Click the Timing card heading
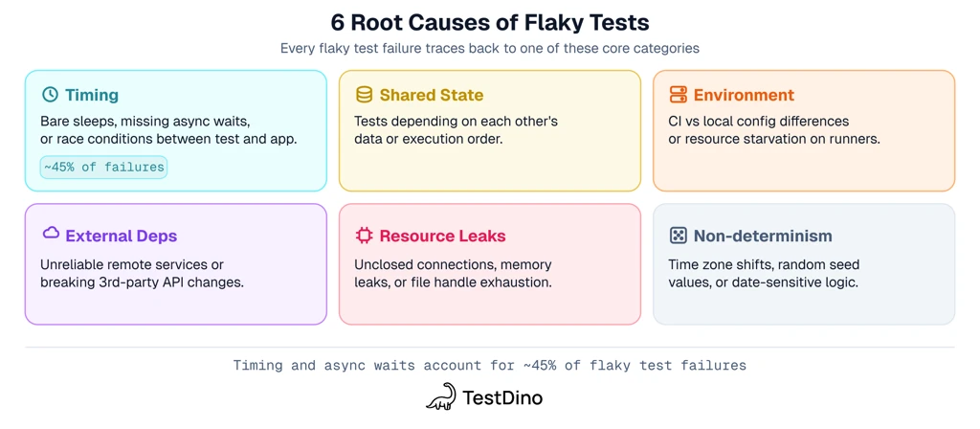Viewport: 980px width, 429px height. 92,95
